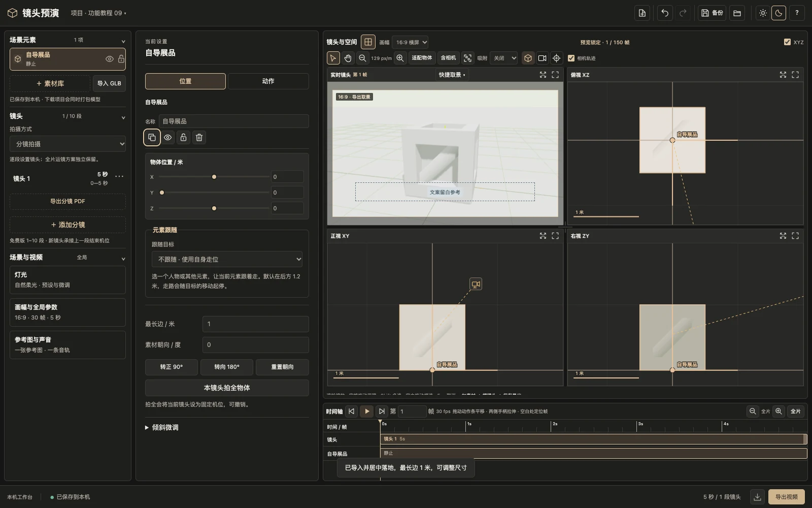Click the 3D cube display icon
This screenshot has height=508, width=812.
tap(528, 58)
